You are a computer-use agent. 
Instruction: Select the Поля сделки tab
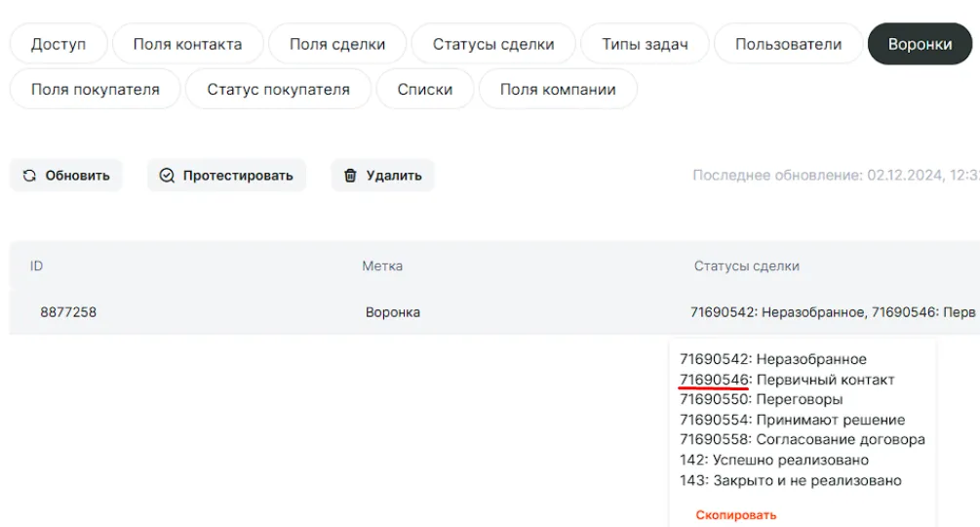coord(337,44)
